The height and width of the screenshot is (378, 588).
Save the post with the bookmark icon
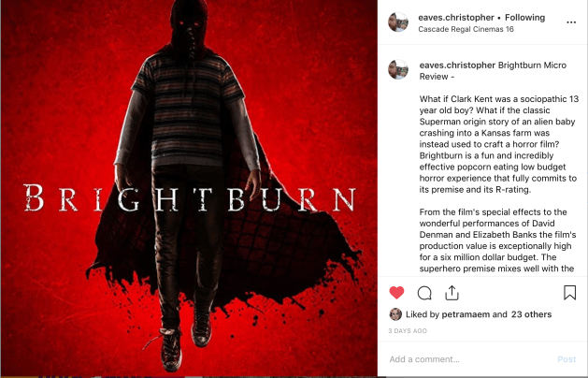[x=569, y=293]
